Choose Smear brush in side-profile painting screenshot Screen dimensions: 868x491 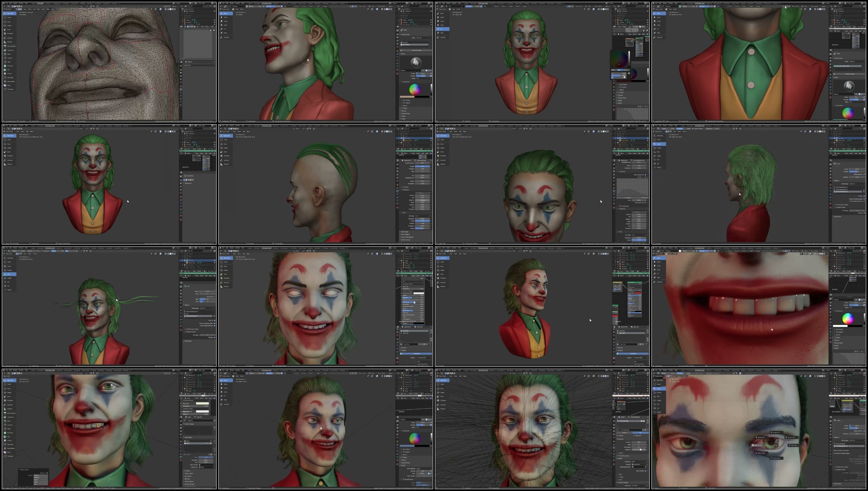click(x=226, y=21)
